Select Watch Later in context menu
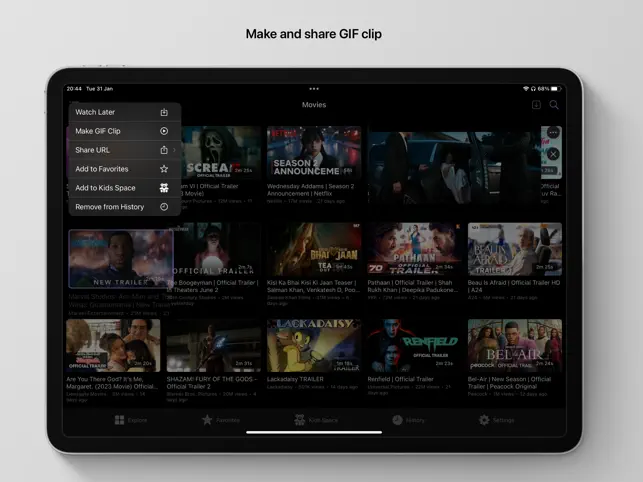This screenshot has width=643, height=482. point(125,112)
